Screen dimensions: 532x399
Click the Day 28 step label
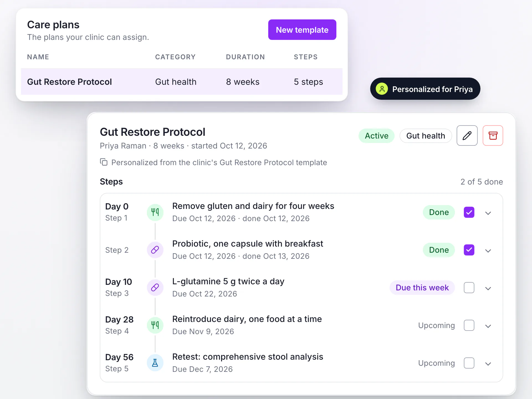click(x=119, y=319)
